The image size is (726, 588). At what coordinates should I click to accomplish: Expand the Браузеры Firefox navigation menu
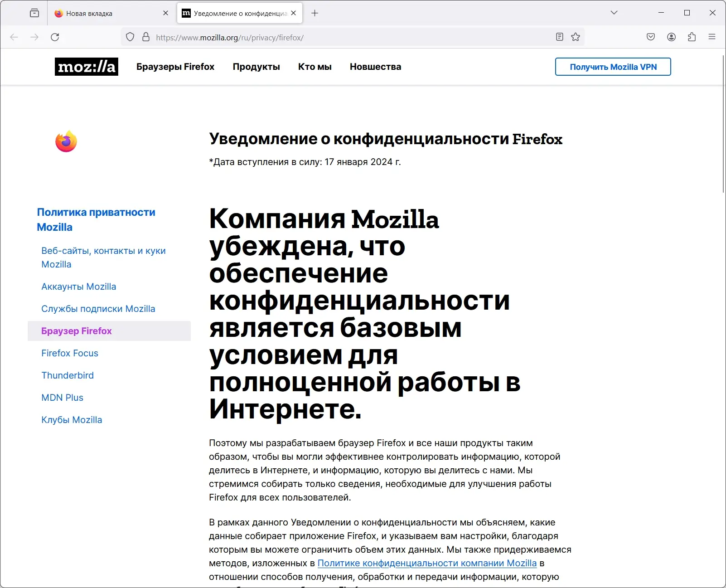coord(175,67)
